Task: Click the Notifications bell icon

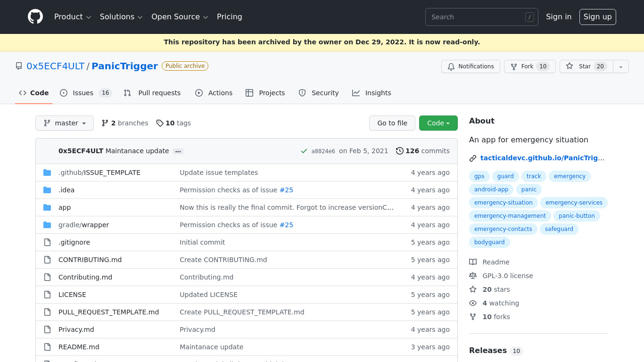Action: [451, 66]
